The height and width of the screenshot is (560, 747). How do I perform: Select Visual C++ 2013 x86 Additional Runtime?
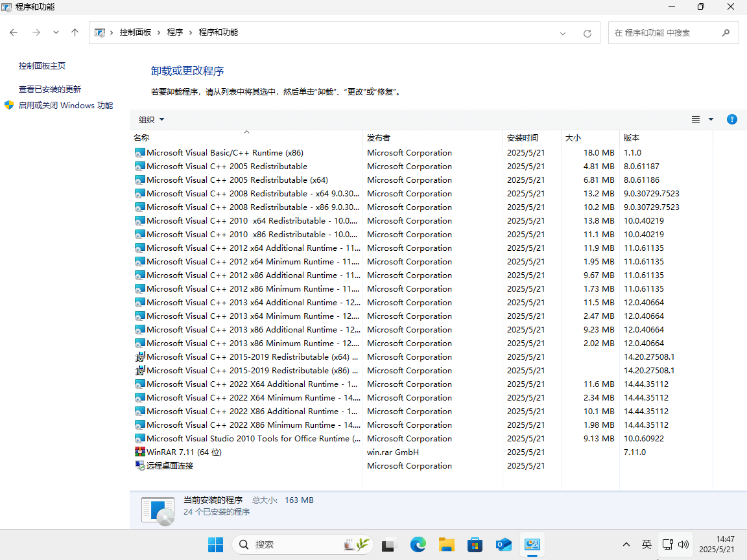254,329
